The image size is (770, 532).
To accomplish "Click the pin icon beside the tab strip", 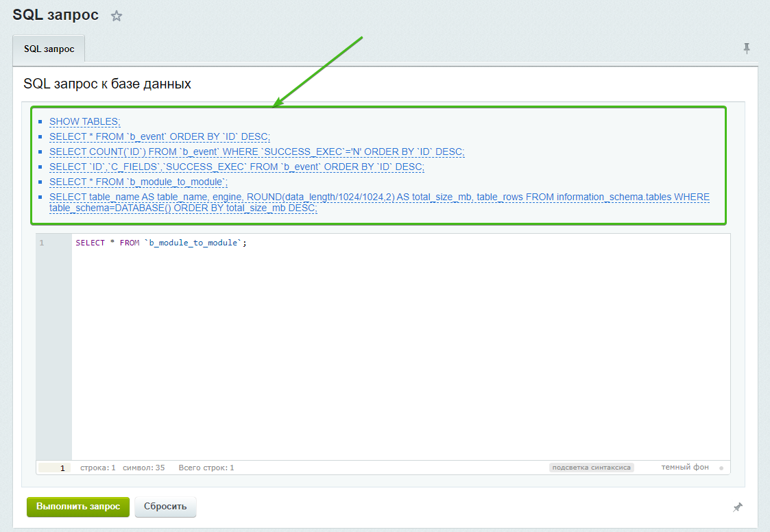I will (x=747, y=48).
